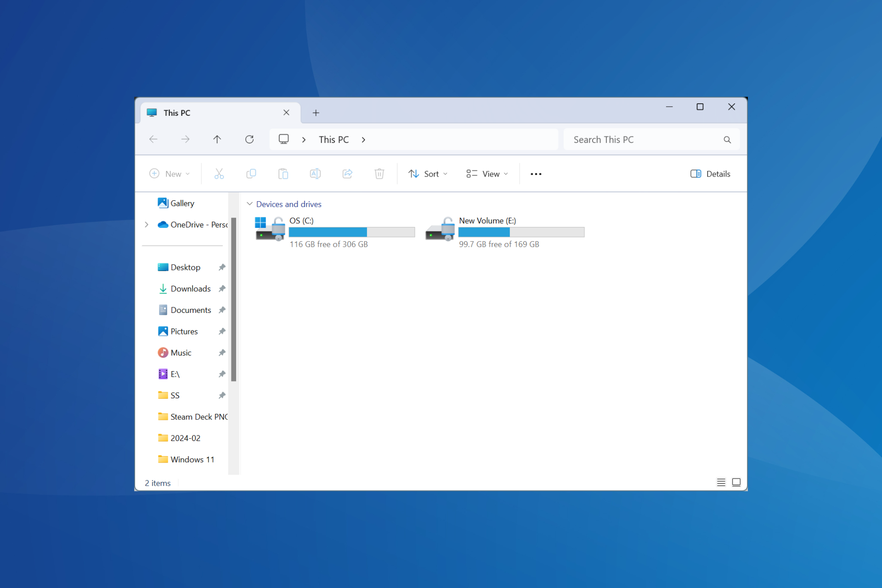Maximize the File Explorer window
Screen dimensions: 882x588
pyautogui.click(x=700, y=107)
